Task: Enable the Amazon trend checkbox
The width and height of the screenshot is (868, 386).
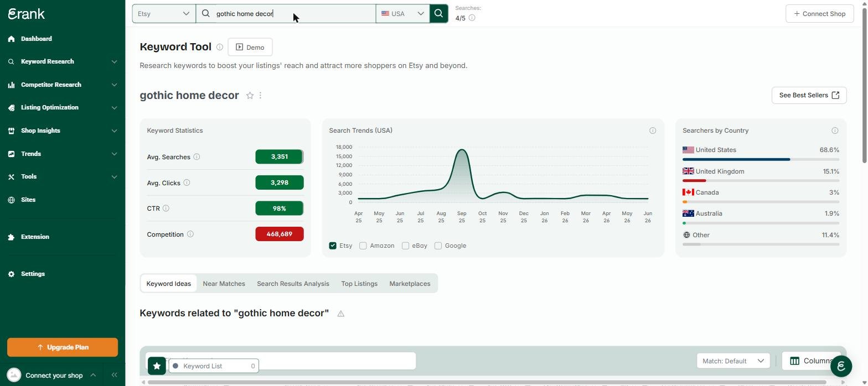Action: point(363,246)
